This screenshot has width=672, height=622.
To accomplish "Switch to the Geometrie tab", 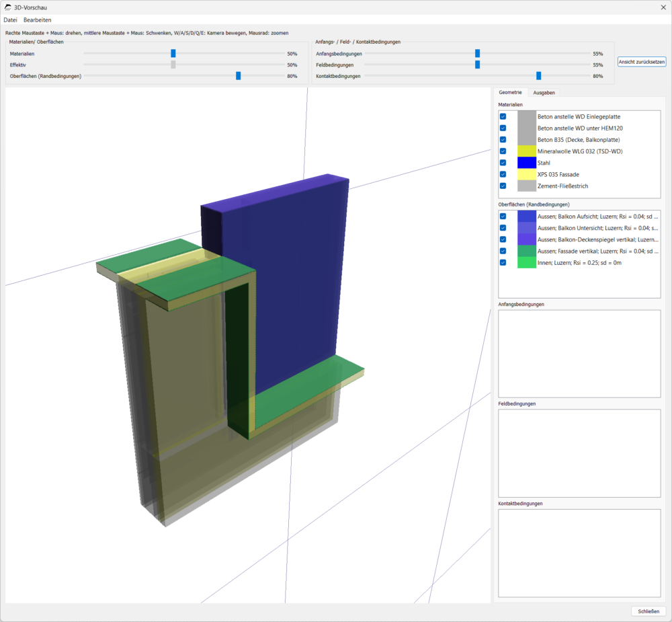I will pyautogui.click(x=510, y=92).
